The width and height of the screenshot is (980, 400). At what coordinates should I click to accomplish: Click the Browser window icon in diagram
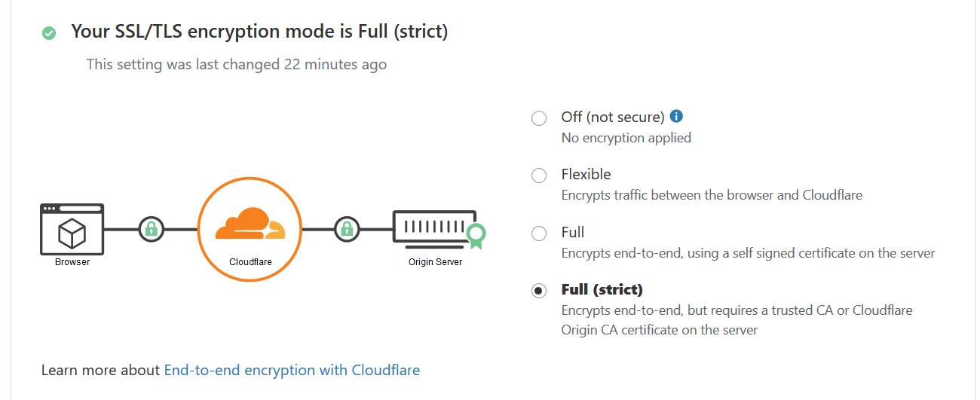click(x=72, y=228)
